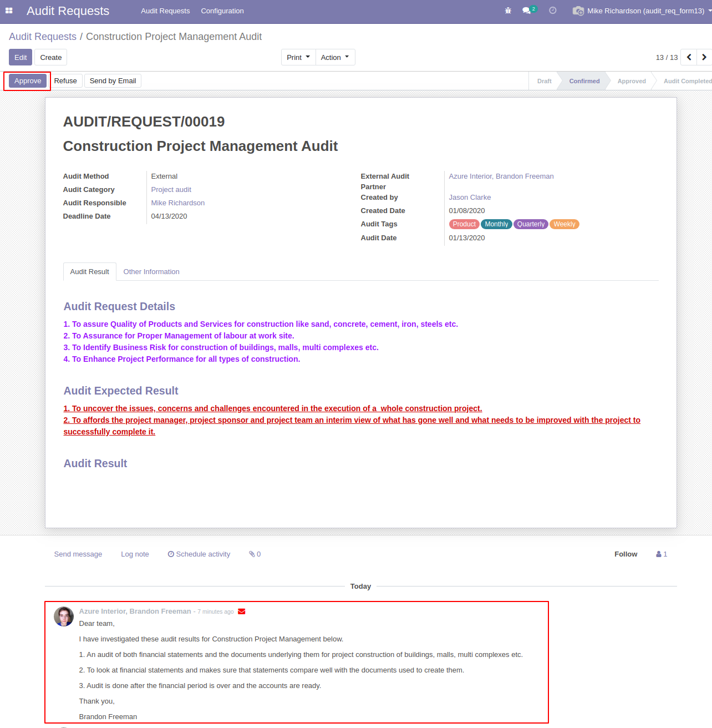Open Project audit category link

point(171,190)
